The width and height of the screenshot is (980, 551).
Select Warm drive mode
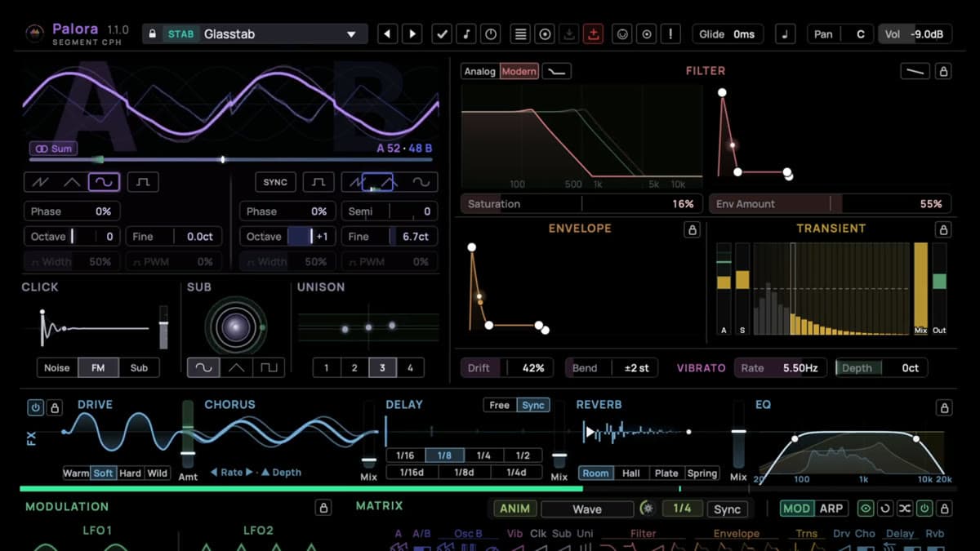click(76, 473)
